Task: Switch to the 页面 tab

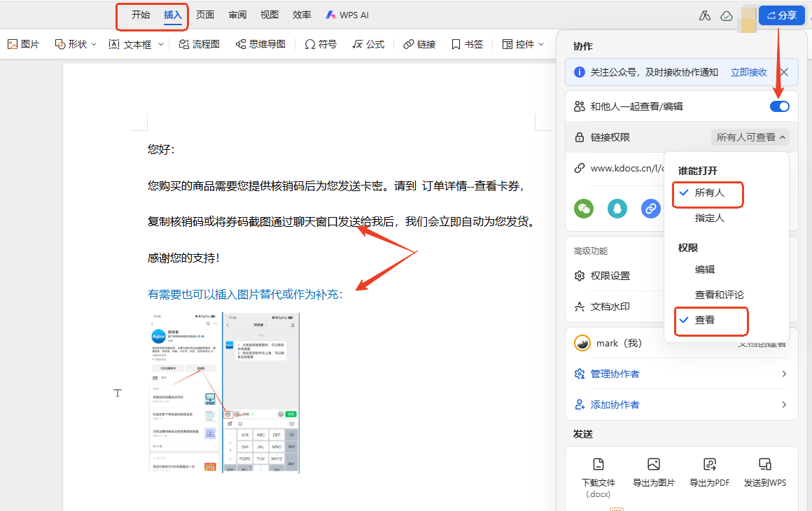Action: pos(205,15)
